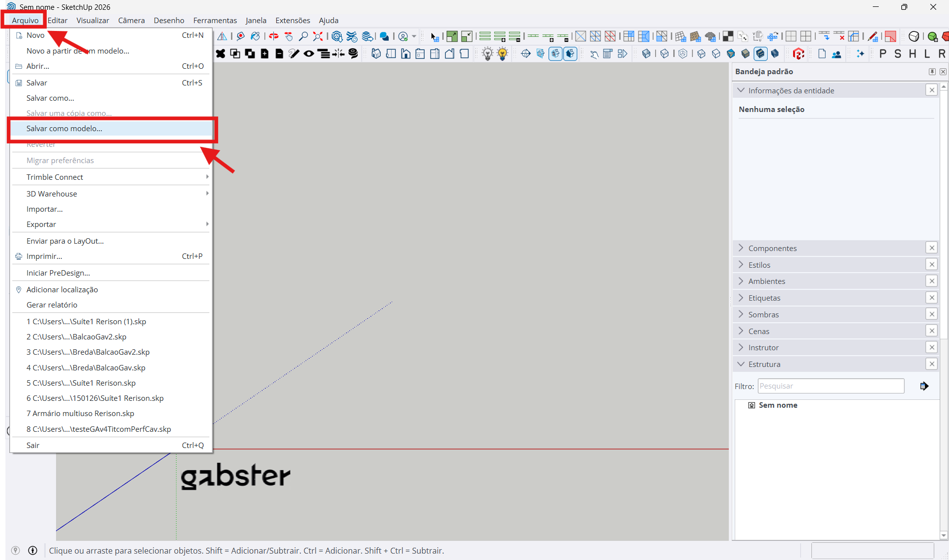Choose Salvar como modelo... menu entry

pos(64,128)
